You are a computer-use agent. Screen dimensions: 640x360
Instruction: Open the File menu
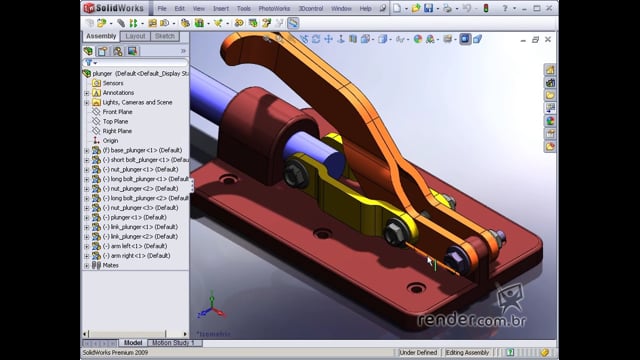click(x=162, y=8)
